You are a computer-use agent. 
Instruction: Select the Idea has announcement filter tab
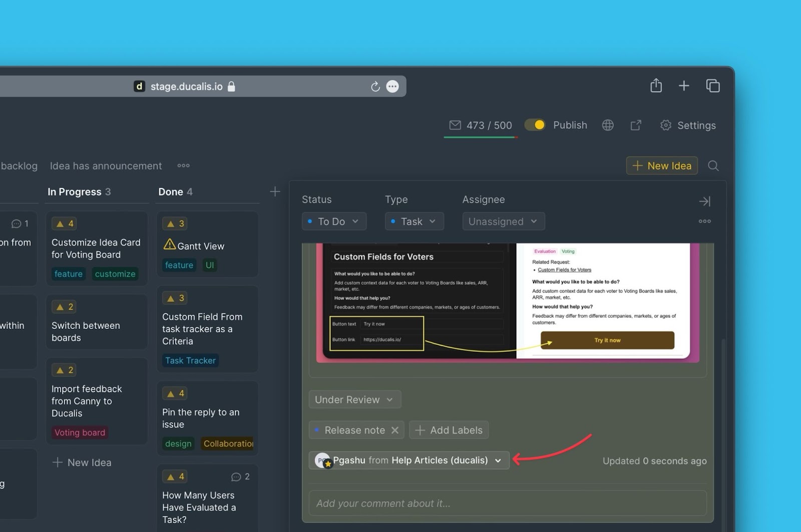106,166
